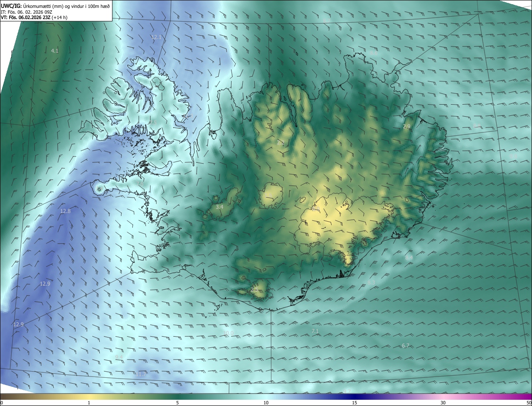
Task: Click the value label 10.0 south of Iceland
Action: pyautogui.click(x=229, y=333)
